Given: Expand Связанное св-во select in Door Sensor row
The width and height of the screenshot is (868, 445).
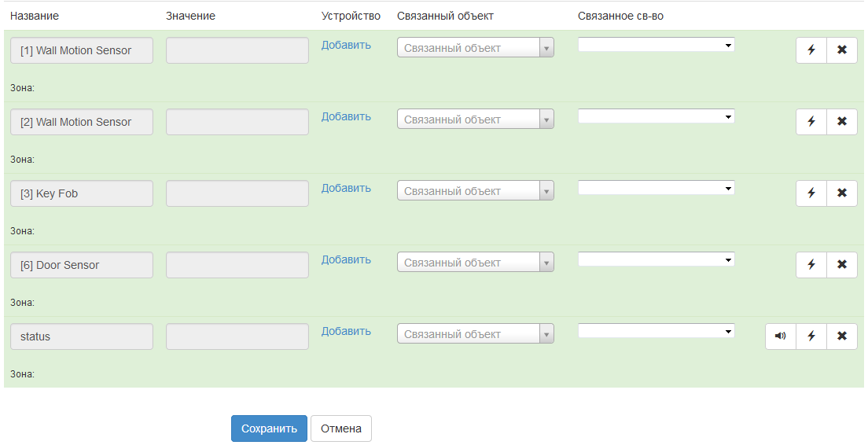Looking at the screenshot, I should pyautogui.click(x=656, y=259).
